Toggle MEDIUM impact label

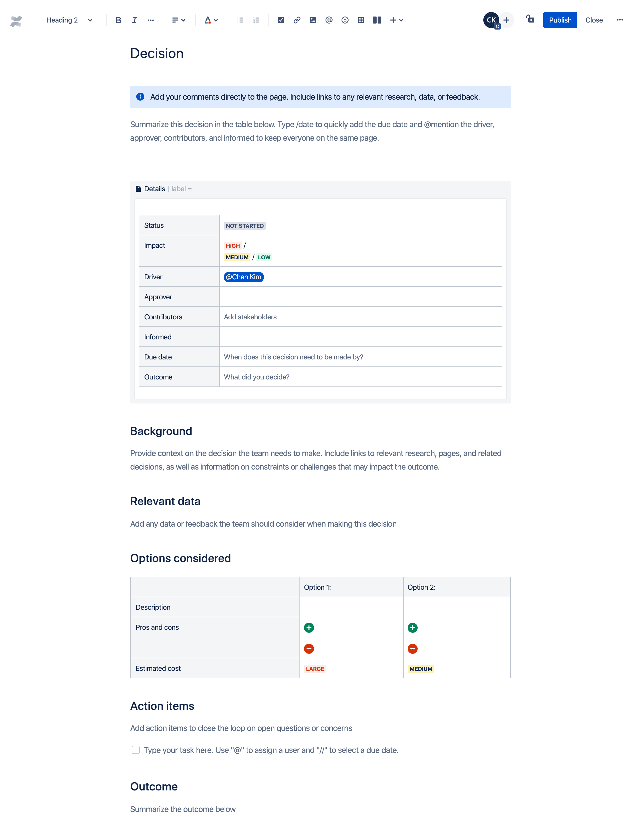(x=237, y=257)
